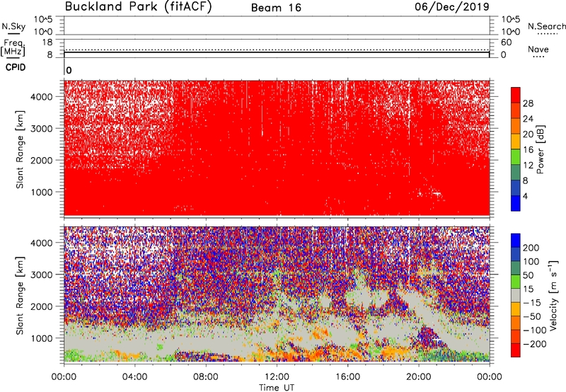The image size is (566, 392).
Task: Click the CPID value 0
Action: pos(69,70)
